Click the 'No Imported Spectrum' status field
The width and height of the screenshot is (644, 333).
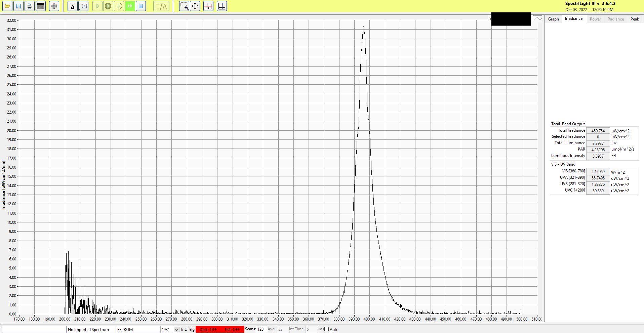pos(91,329)
